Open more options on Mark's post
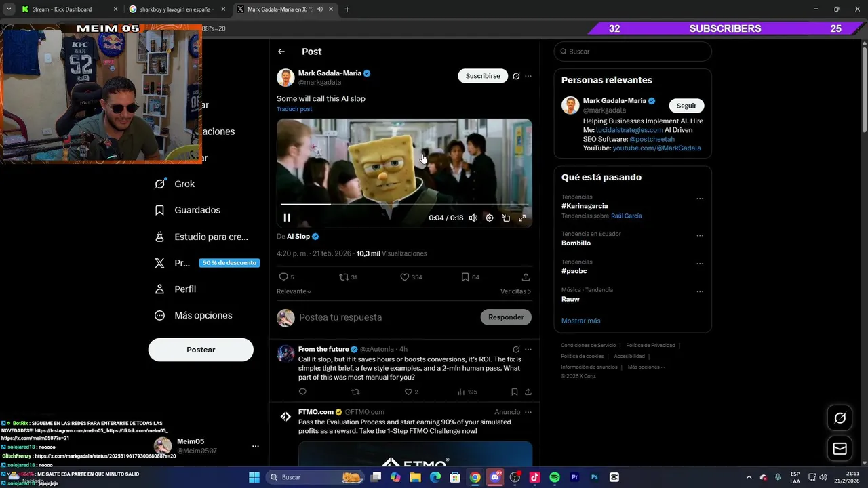868x488 pixels. (x=528, y=76)
